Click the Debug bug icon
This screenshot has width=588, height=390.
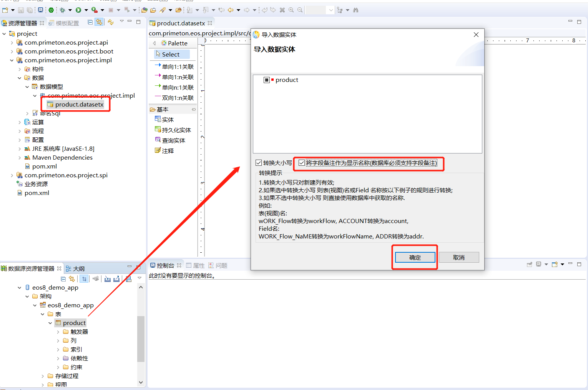click(62, 10)
